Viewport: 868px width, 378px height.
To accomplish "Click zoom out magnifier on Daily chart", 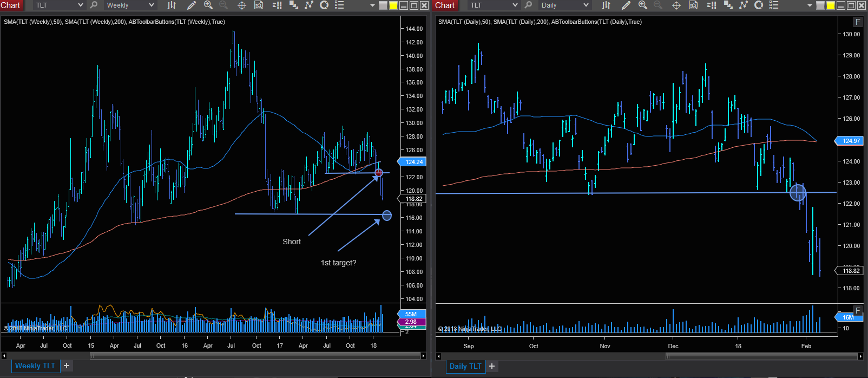I will click(x=658, y=5).
